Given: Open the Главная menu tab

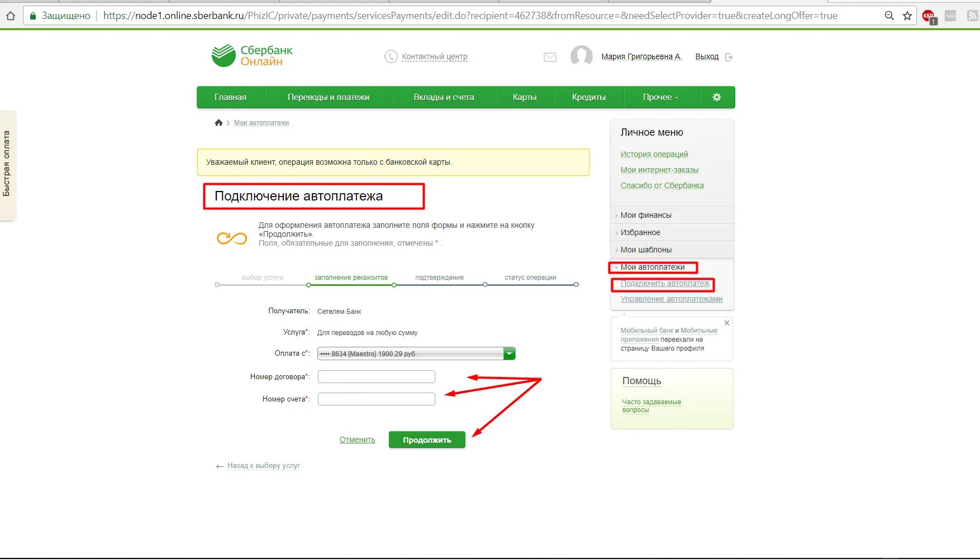Looking at the screenshot, I should (230, 97).
